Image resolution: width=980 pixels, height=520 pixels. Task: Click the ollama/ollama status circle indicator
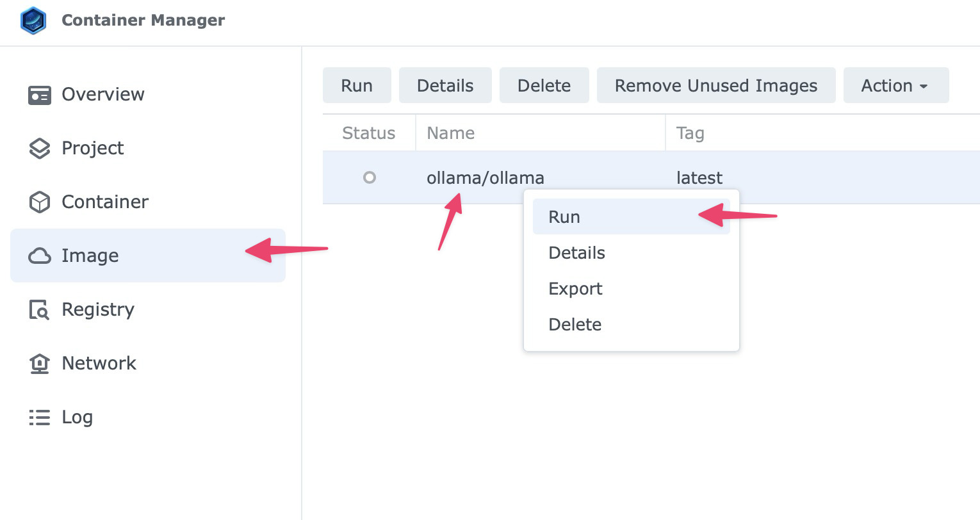tap(370, 177)
